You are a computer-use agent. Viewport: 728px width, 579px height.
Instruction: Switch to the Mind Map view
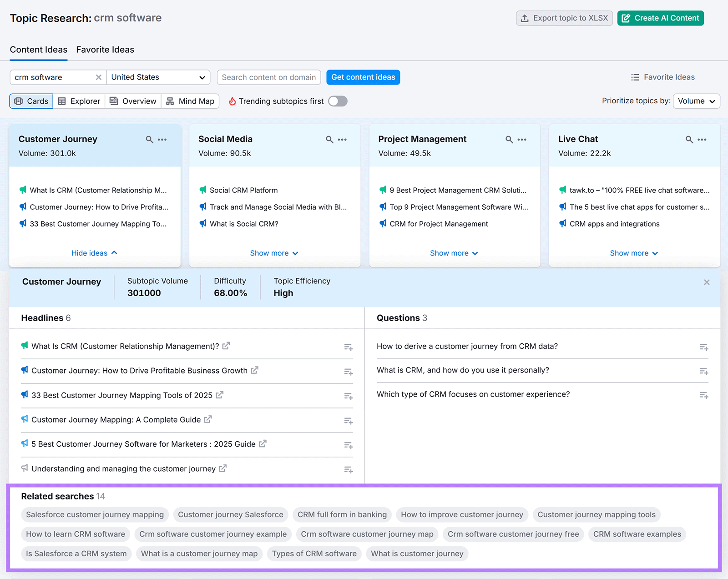pyautogui.click(x=190, y=101)
